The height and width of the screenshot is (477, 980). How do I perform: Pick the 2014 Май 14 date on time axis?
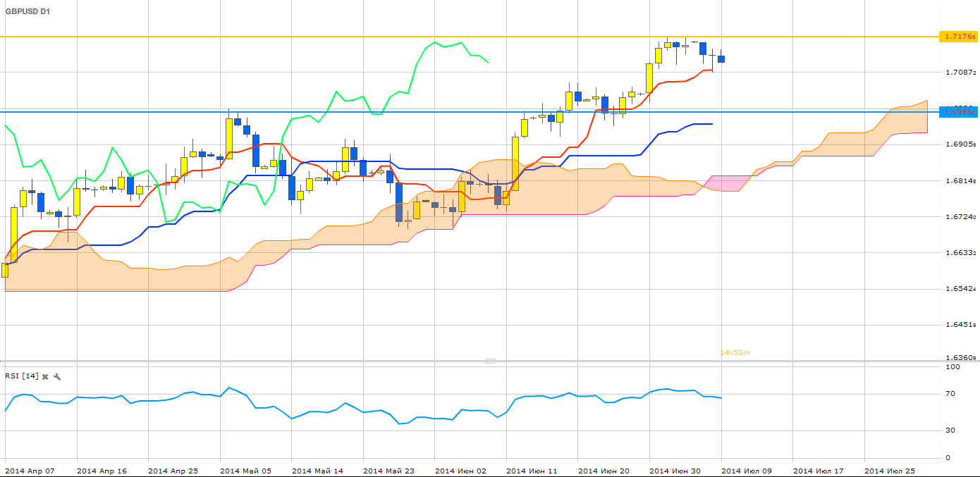(317, 471)
